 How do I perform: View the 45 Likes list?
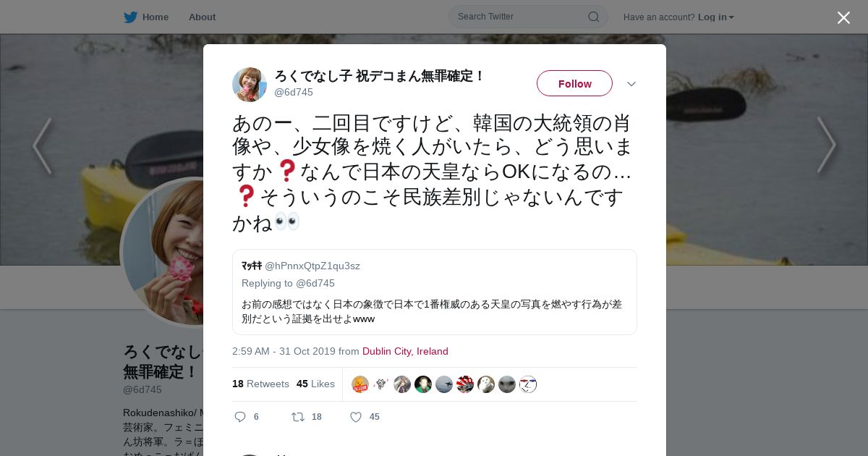315,384
